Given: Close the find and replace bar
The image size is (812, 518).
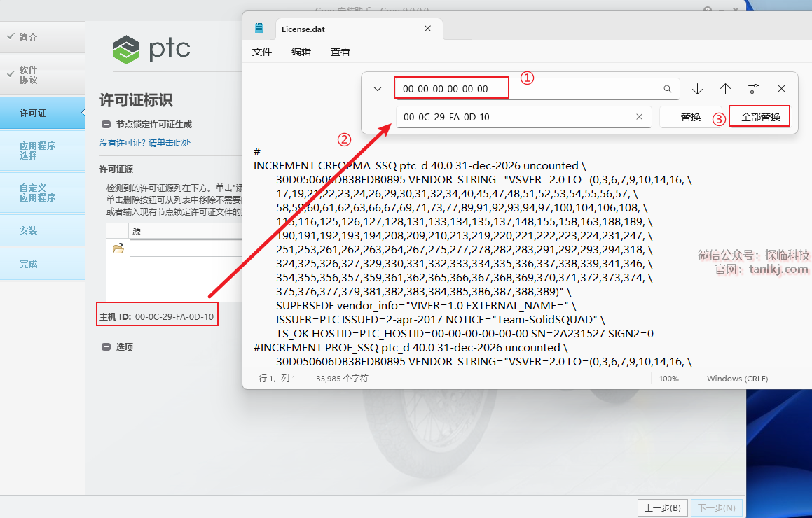Looking at the screenshot, I should (x=781, y=89).
